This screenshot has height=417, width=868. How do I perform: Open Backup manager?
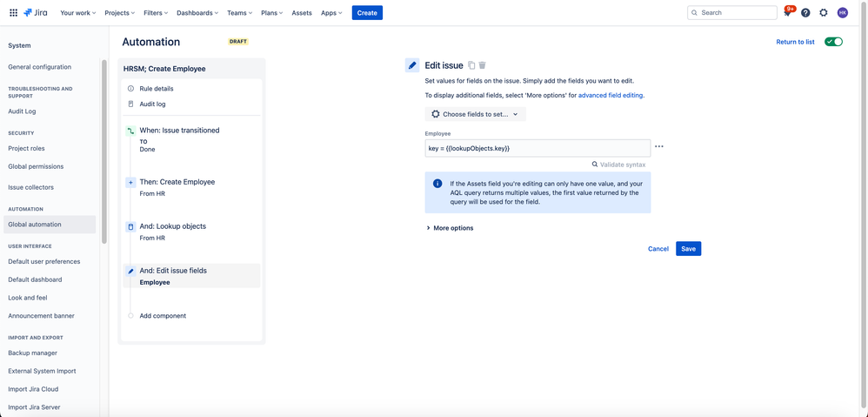click(33, 353)
